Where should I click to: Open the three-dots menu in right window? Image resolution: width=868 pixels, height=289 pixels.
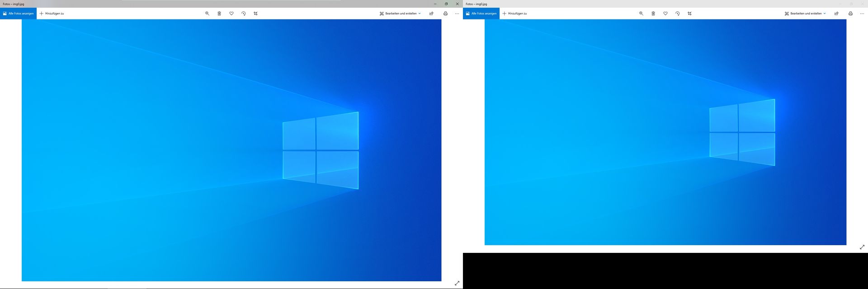(862, 14)
